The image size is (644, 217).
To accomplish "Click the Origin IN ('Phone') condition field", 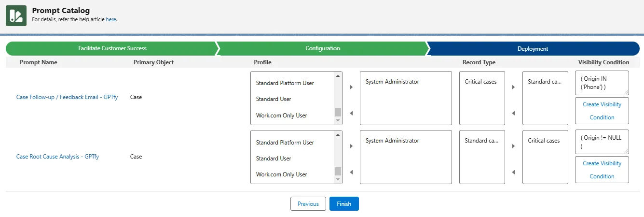I will [x=602, y=83].
